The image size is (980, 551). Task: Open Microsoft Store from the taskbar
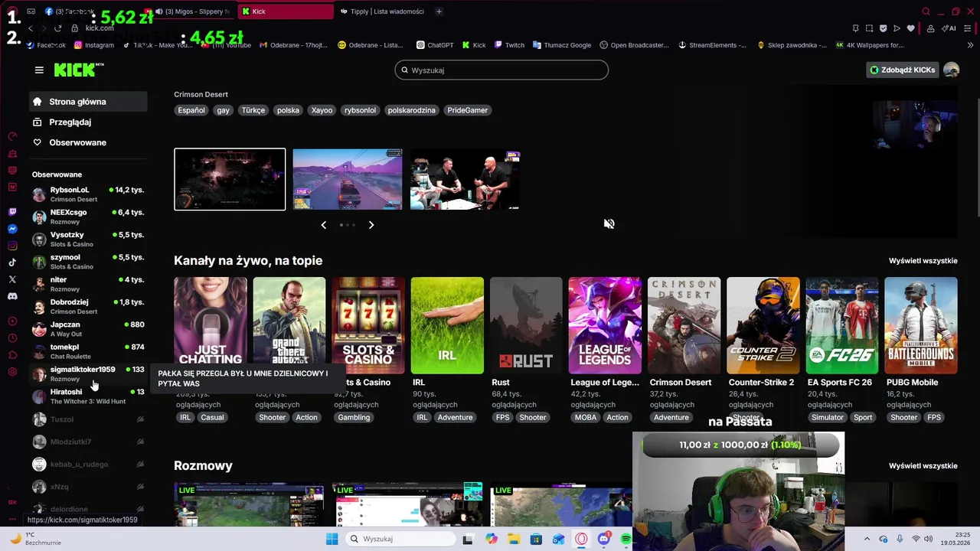click(536, 539)
